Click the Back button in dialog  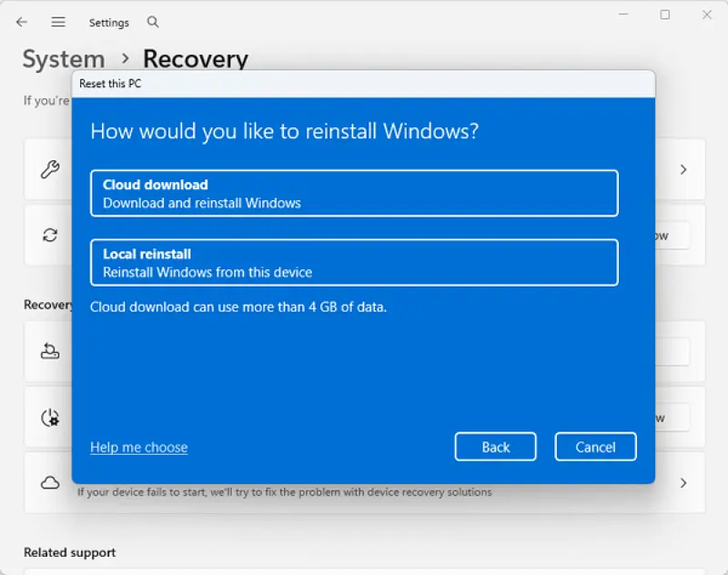(495, 447)
